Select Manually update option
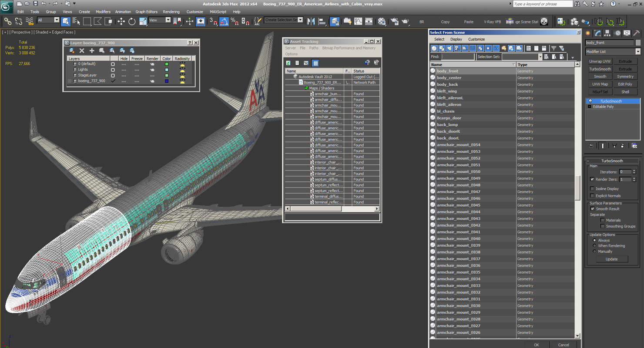This screenshot has height=348, width=644. tap(595, 251)
